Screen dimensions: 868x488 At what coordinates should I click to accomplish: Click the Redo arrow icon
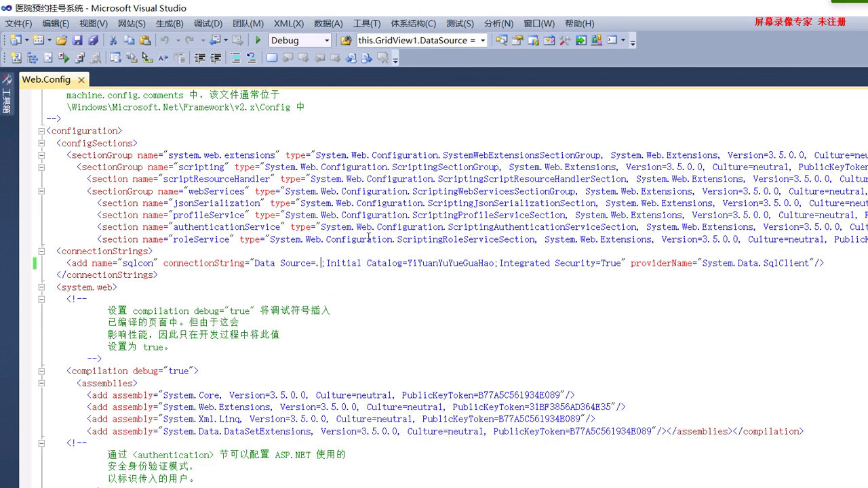click(190, 41)
